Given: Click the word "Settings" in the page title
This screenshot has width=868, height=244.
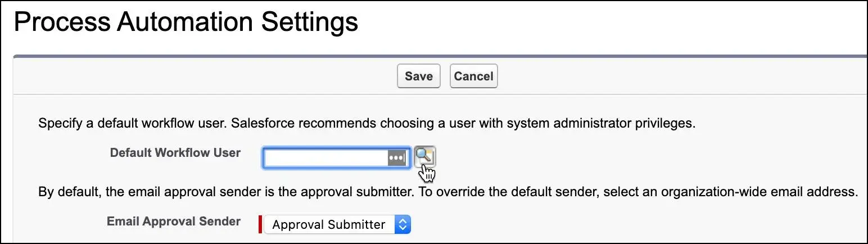Looking at the screenshot, I should [x=308, y=22].
